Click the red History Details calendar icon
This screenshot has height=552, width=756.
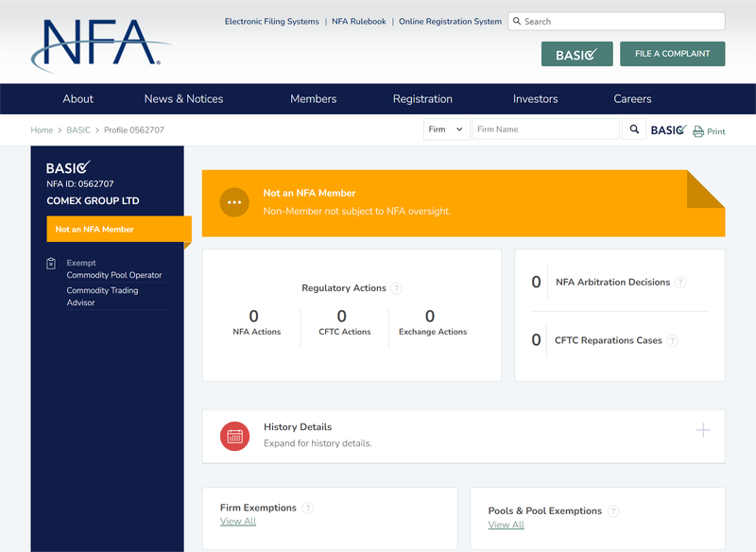point(234,437)
